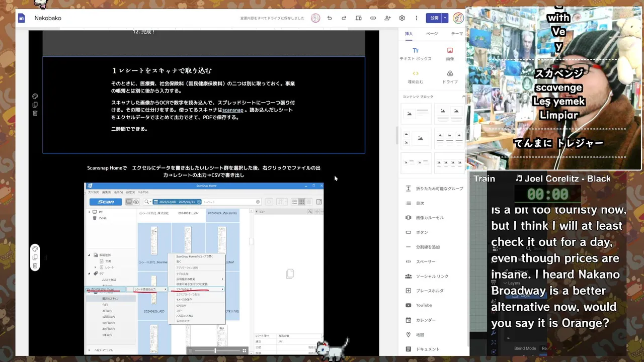Screen dimensions: 644x362
Task: Open the Google account avatar
Action: tap(458, 18)
